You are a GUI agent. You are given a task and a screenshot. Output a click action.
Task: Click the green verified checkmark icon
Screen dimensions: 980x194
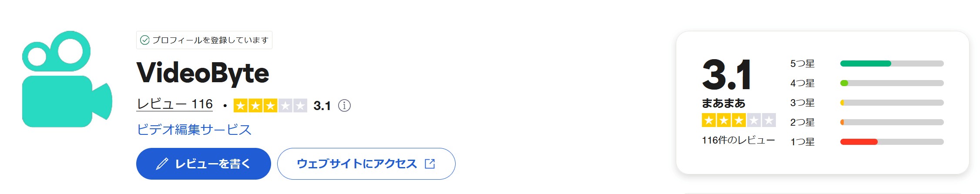[145, 40]
